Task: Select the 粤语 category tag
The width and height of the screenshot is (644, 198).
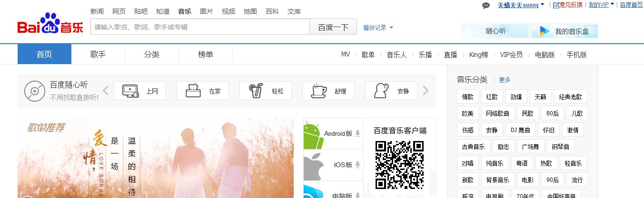Action: coord(522,163)
